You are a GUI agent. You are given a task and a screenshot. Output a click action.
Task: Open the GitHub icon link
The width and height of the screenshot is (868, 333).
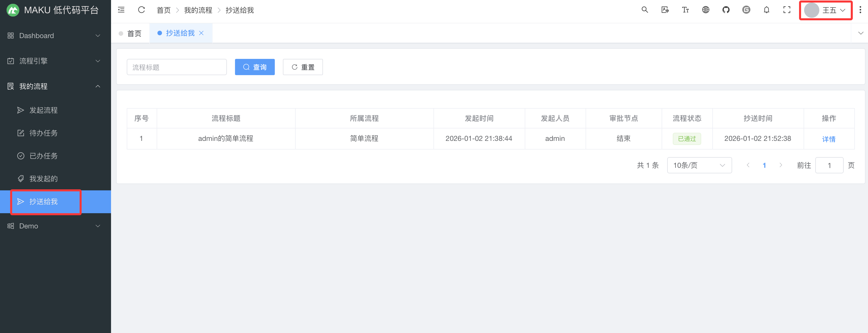726,10
